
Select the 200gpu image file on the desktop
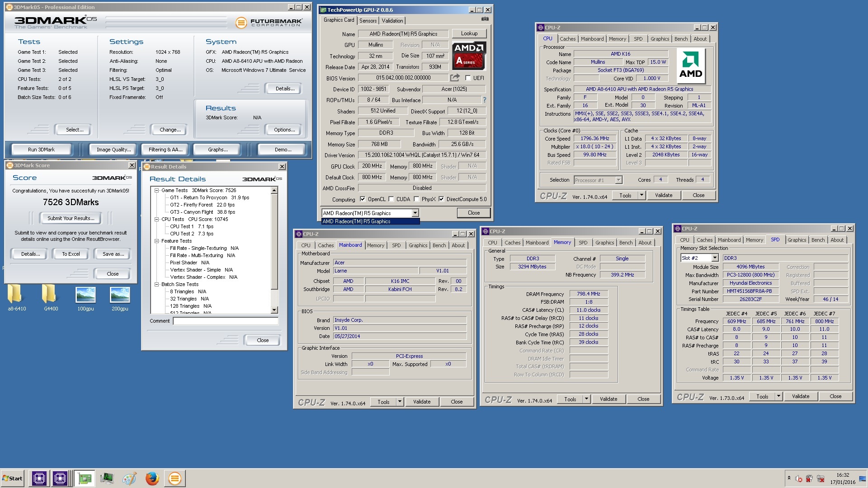coord(120,299)
